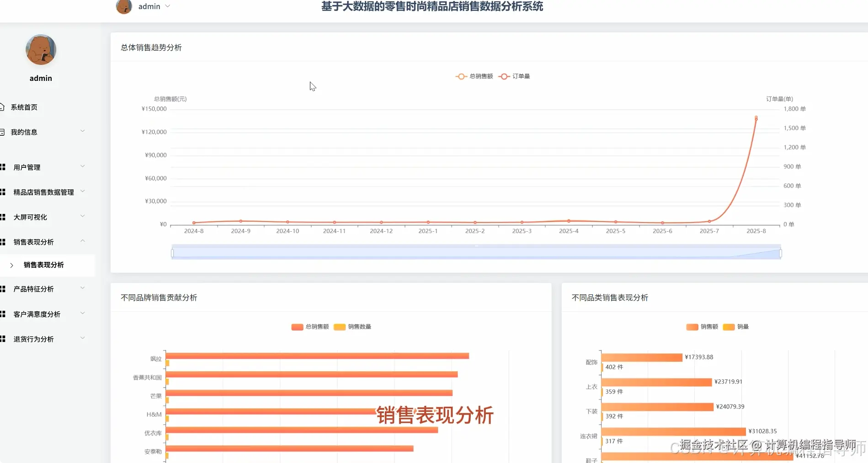The width and height of the screenshot is (868, 463).
Task: Go to 系统首页 in the sidebar
Action: tap(24, 107)
